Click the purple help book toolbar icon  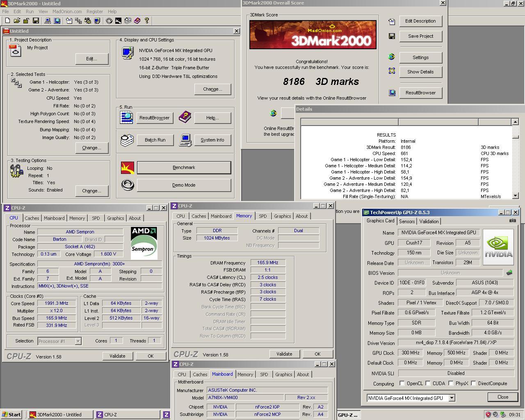[137, 21]
